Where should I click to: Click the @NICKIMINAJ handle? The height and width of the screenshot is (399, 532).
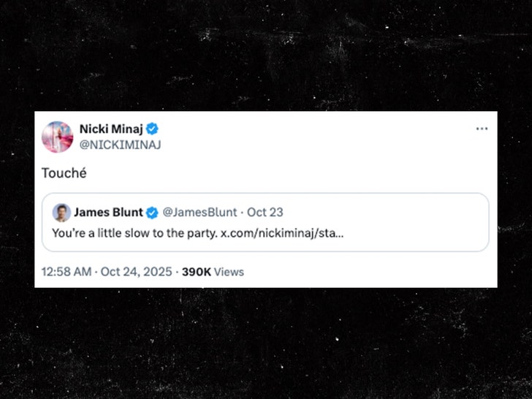point(120,145)
